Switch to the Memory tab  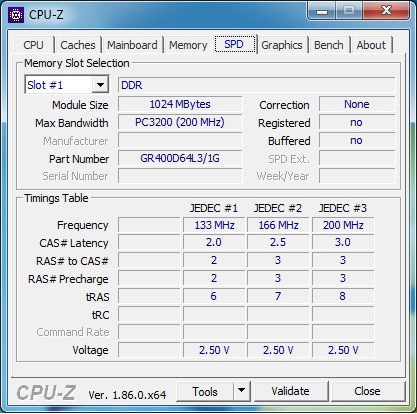pyautogui.click(x=188, y=45)
